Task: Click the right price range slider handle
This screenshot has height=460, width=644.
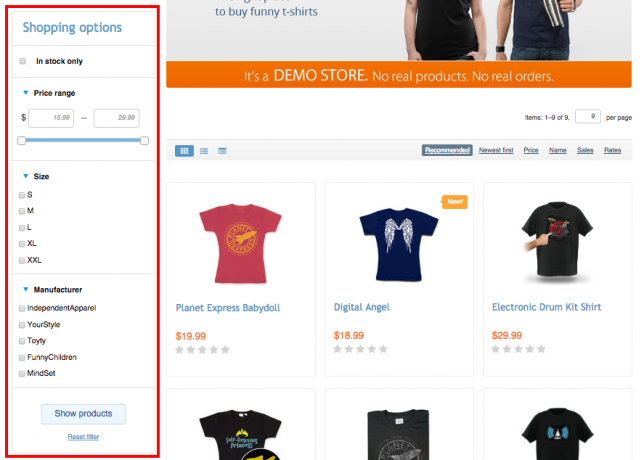Action: (144, 141)
